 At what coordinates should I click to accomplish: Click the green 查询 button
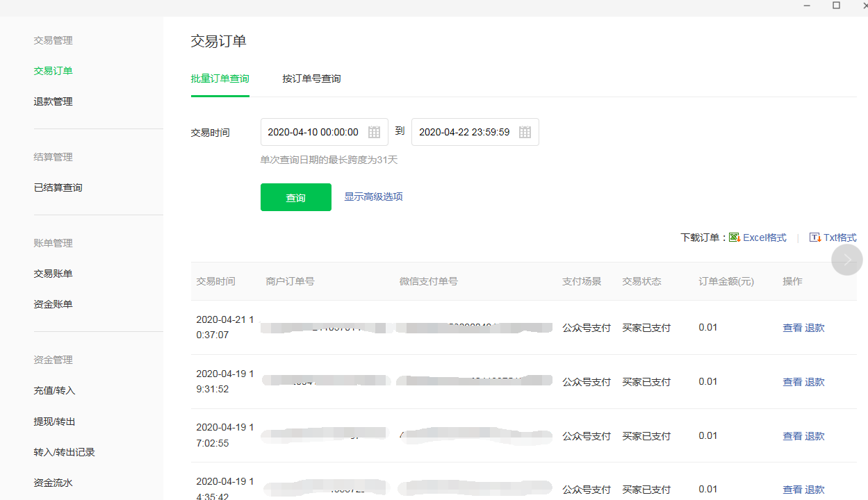click(296, 197)
